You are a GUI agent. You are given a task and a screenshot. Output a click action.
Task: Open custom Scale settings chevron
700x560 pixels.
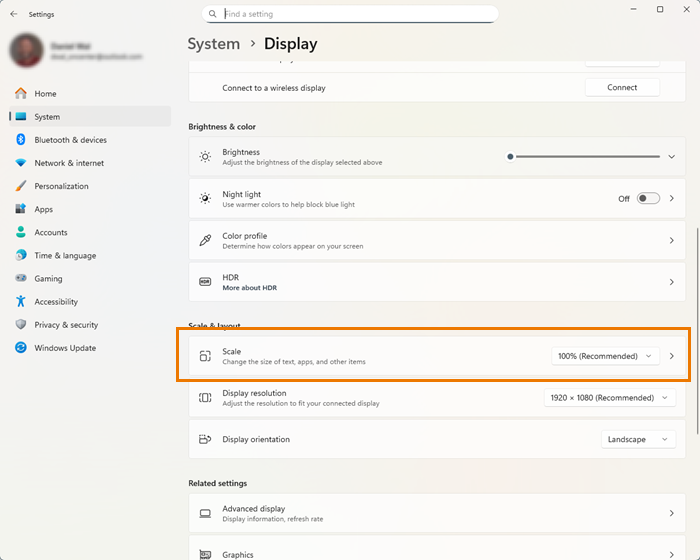671,356
